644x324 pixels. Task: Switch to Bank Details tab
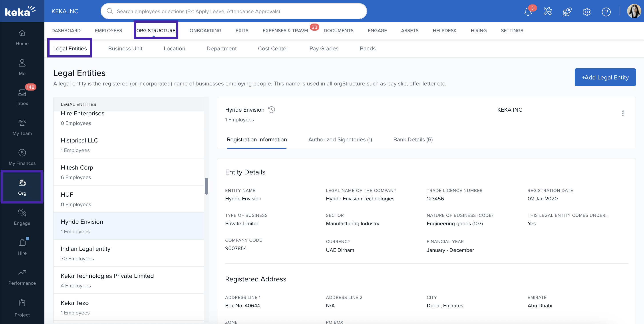413,139
